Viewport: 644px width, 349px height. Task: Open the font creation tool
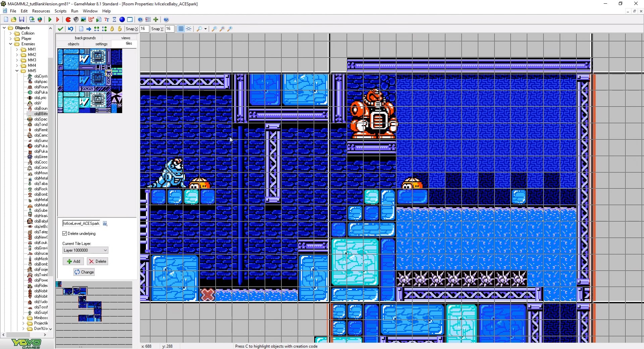(x=106, y=19)
